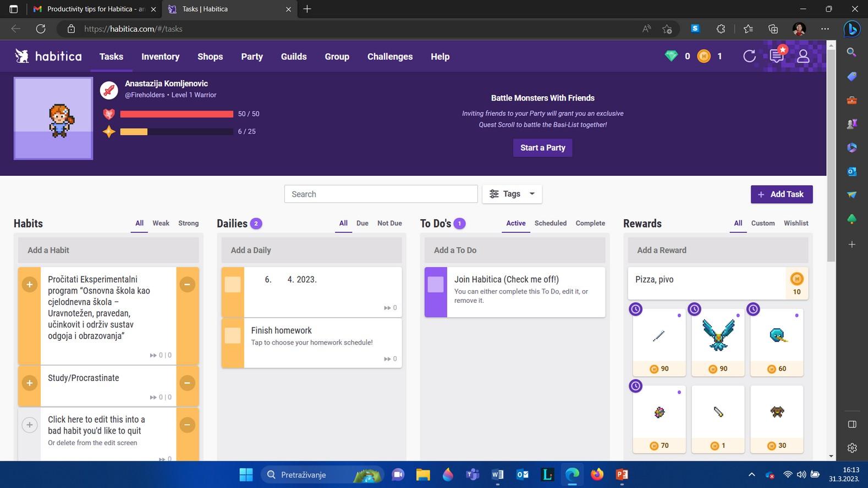This screenshot has height=488, width=868.
Task: Navigate to Guilds
Action: tap(294, 57)
